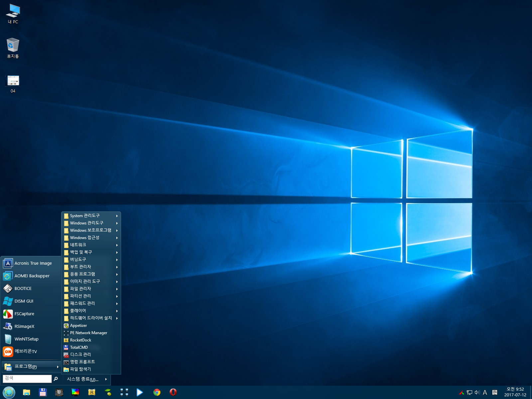Launch 에브리온TV from the start menu
Image resolution: width=532 pixels, height=399 pixels.
point(31,351)
